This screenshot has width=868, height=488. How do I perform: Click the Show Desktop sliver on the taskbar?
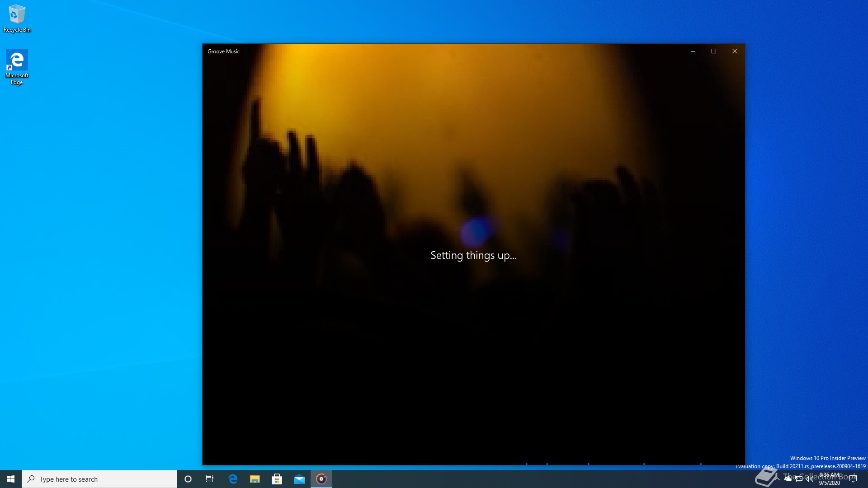coord(866,479)
